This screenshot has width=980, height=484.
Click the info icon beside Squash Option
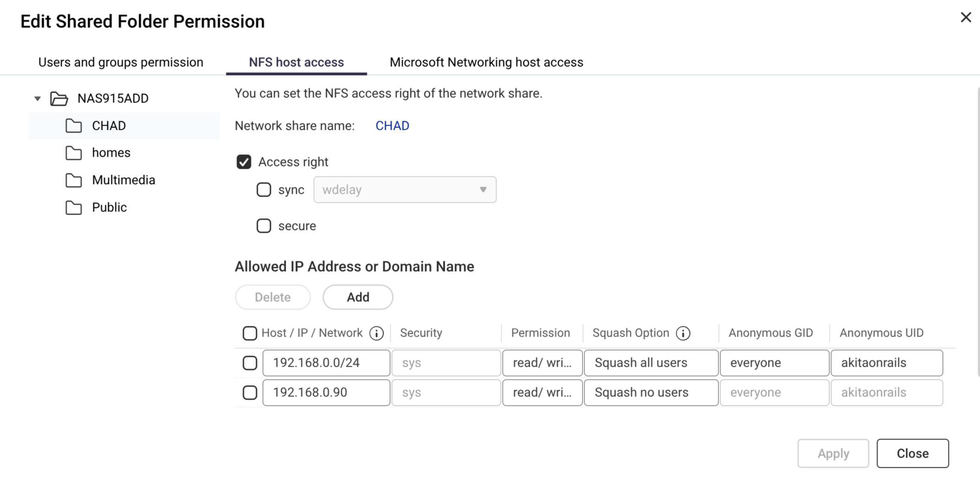[x=683, y=333]
